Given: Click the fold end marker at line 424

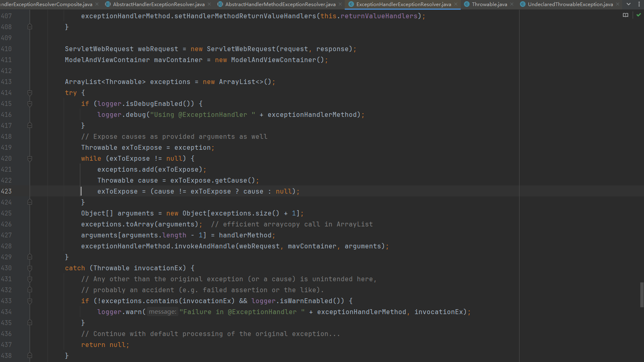Looking at the screenshot, I should coord(30,202).
